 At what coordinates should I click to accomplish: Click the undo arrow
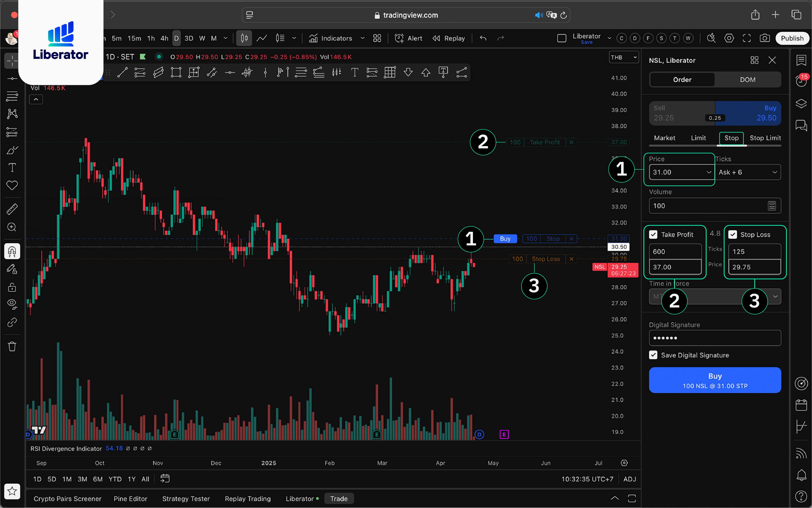pyautogui.click(x=483, y=38)
